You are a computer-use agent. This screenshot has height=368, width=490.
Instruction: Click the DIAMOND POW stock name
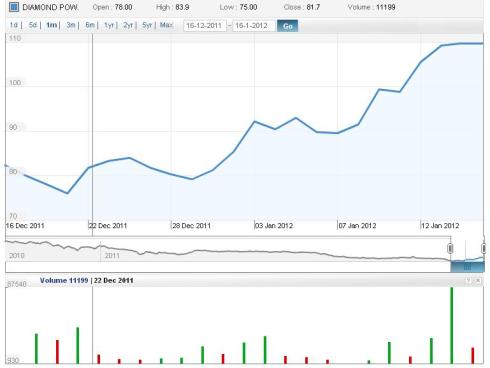point(50,7)
